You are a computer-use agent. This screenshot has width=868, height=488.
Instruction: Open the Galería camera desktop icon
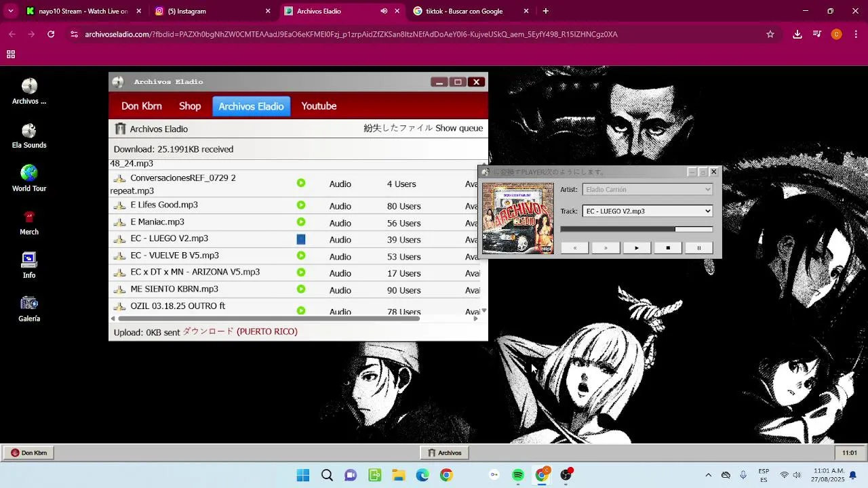29,308
